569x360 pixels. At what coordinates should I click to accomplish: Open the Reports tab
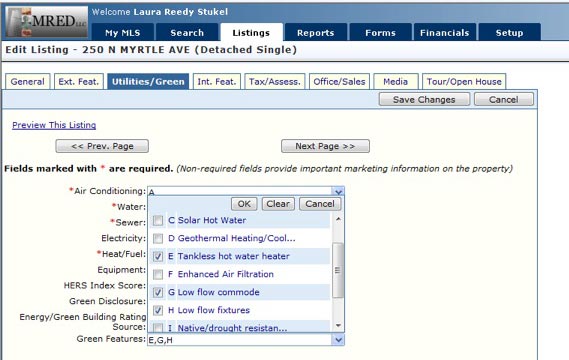click(316, 33)
